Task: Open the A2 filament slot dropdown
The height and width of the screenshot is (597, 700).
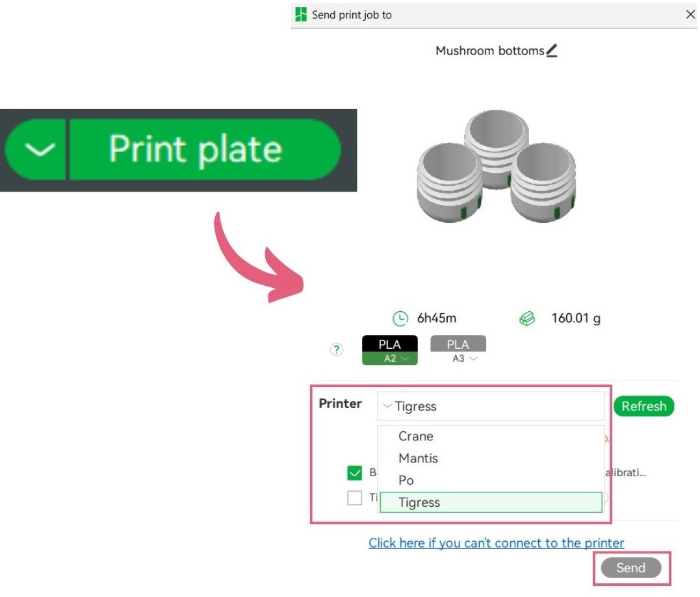Action: click(390, 359)
